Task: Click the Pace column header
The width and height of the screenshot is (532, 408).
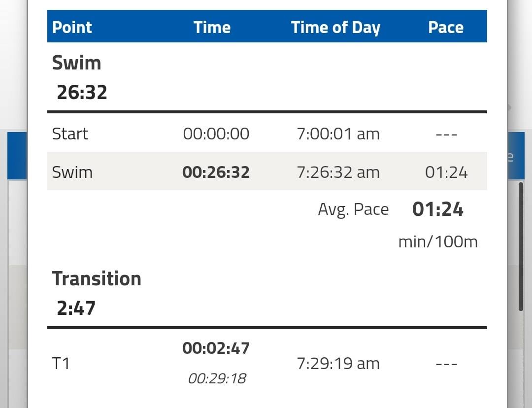Action: click(x=446, y=27)
